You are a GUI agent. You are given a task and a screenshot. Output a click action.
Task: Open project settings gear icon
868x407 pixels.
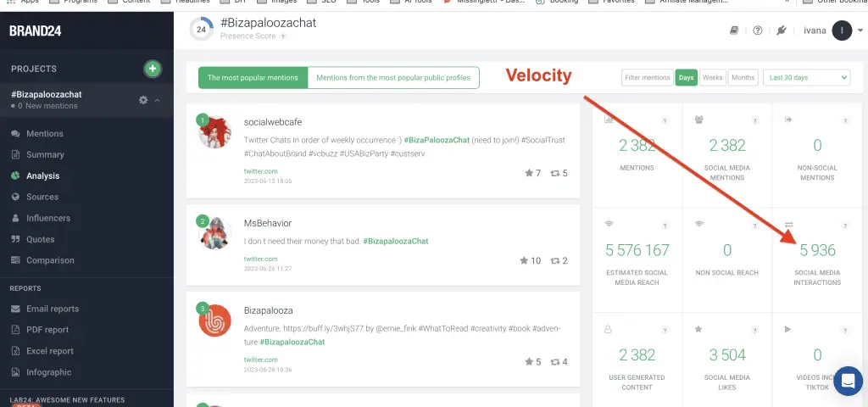pos(143,100)
